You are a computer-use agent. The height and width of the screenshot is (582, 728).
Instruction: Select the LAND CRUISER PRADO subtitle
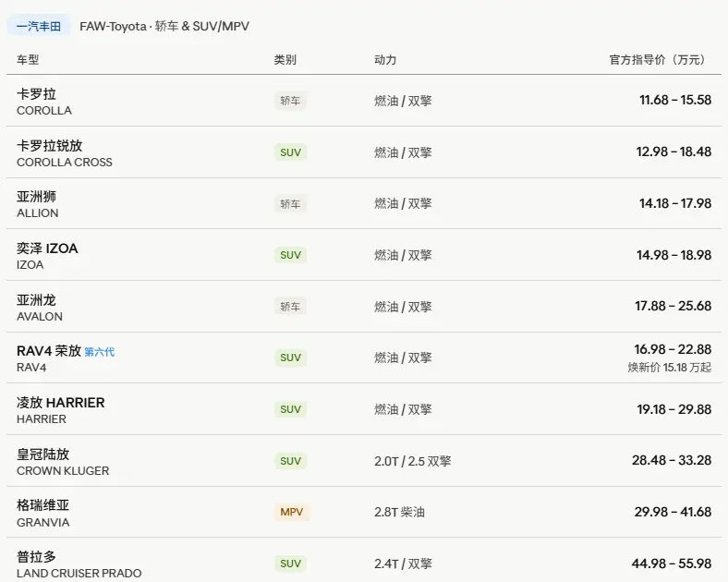pyautogui.click(x=79, y=573)
